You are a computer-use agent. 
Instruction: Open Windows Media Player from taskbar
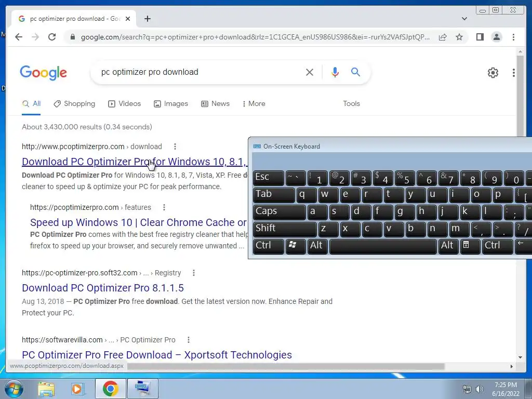pyautogui.click(x=77, y=389)
